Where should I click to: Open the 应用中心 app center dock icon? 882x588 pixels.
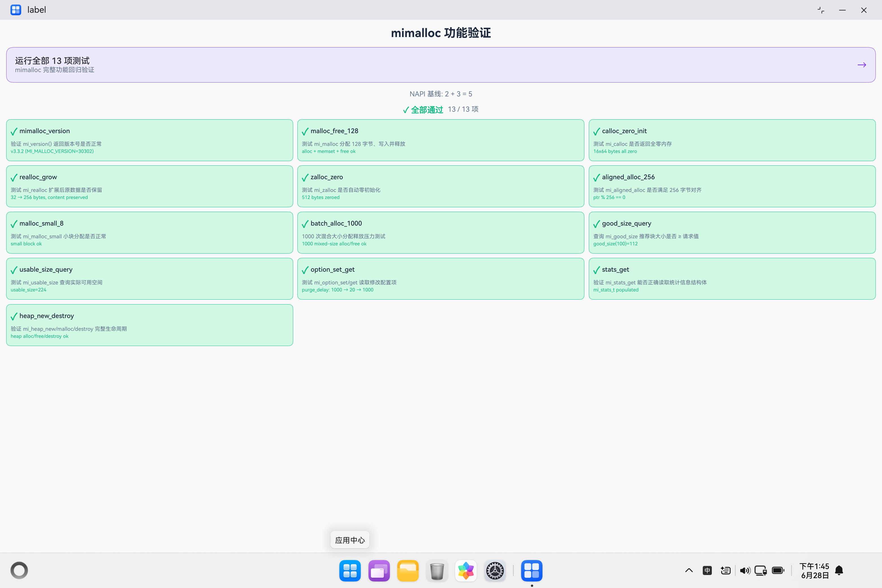[x=350, y=570]
